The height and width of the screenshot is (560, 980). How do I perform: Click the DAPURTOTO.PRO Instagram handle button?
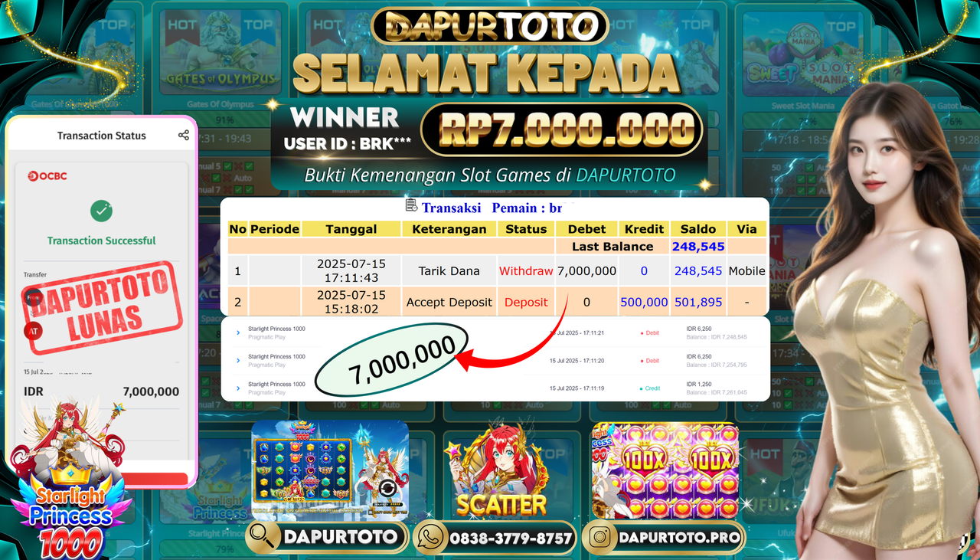(663, 538)
